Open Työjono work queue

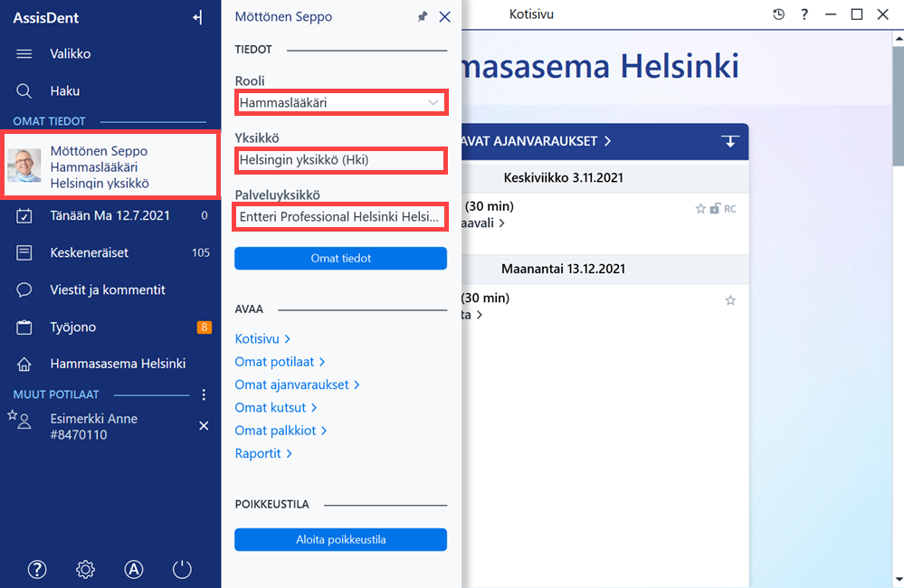point(110,327)
